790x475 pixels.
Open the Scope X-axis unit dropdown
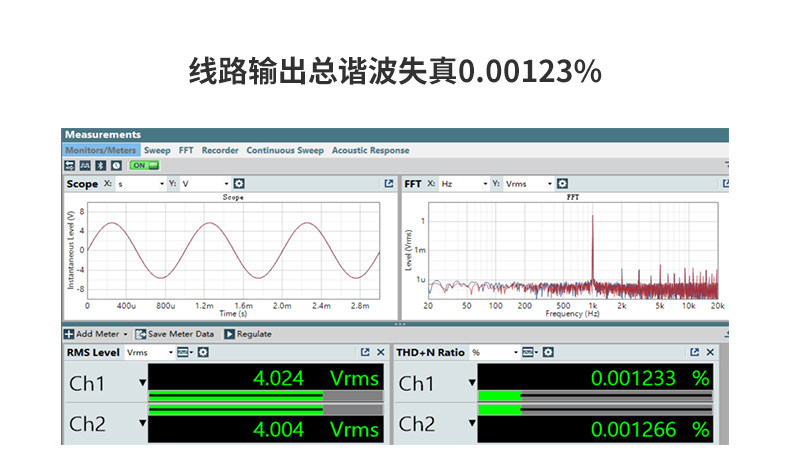tap(141, 184)
